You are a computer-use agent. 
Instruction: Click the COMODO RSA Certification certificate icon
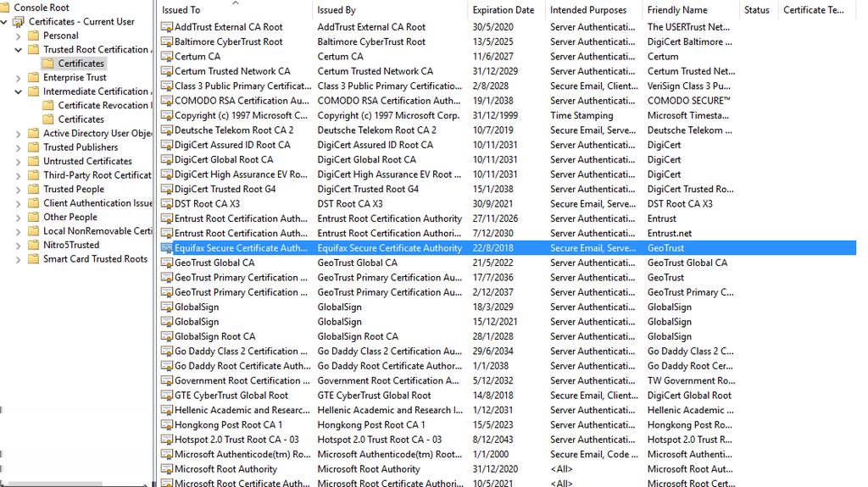167,101
